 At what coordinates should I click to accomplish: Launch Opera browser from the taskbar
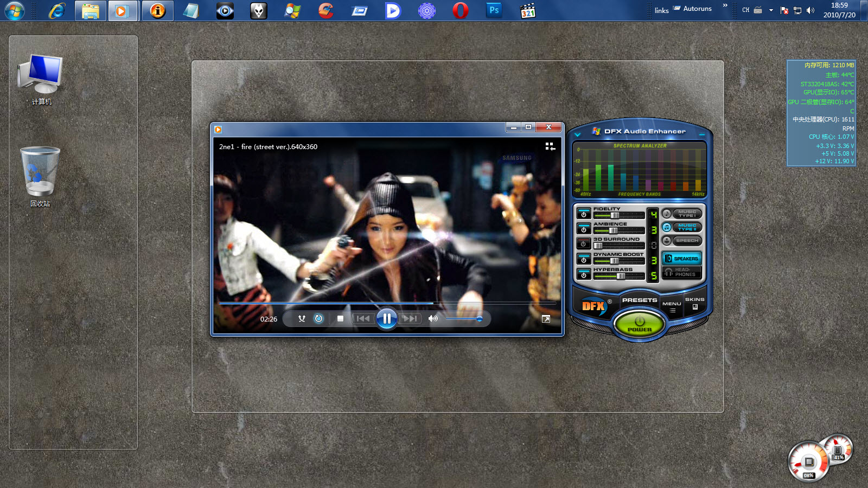click(x=461, y=10)
